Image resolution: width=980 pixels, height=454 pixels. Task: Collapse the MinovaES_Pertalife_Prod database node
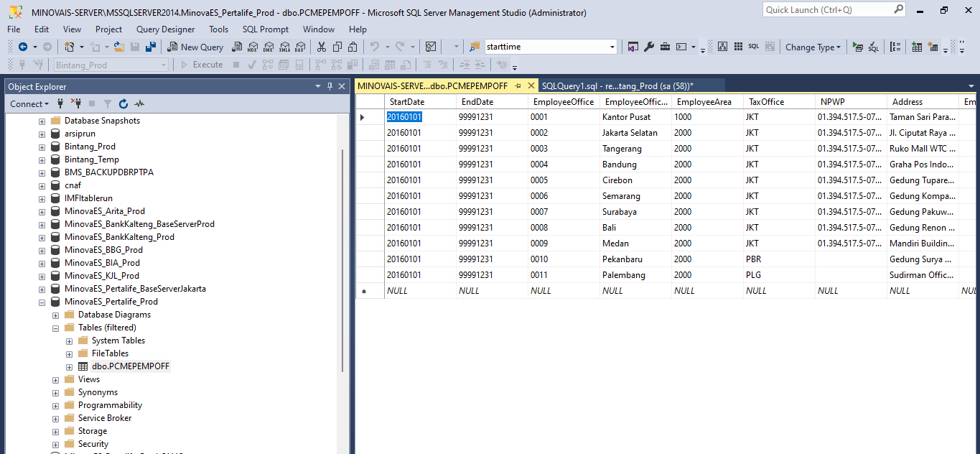click(x=42, y=302)
